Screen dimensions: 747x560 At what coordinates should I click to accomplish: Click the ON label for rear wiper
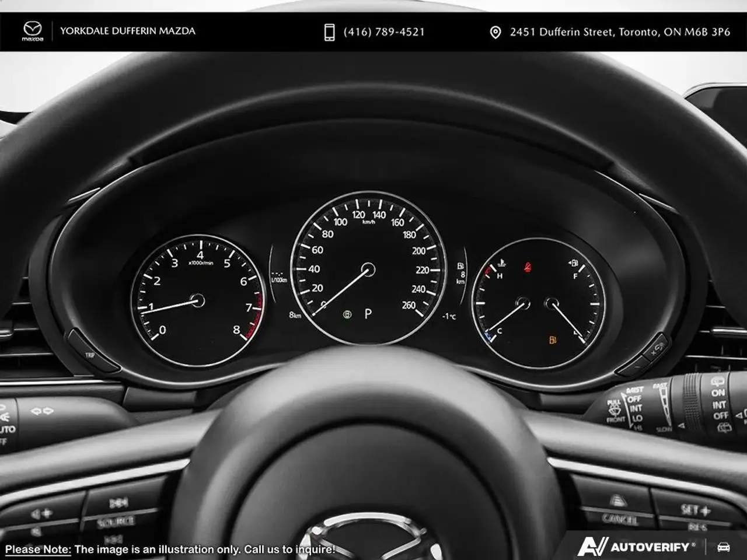[718, 393]
